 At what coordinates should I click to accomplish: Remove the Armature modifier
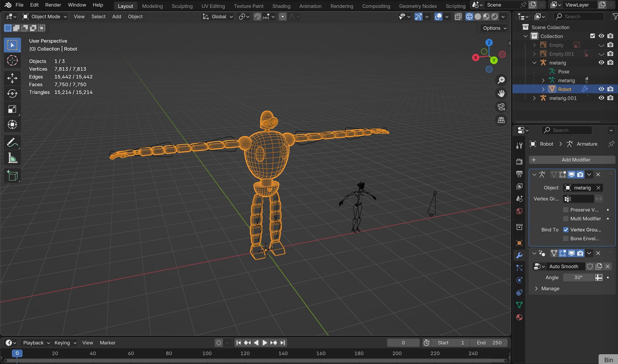598,175
